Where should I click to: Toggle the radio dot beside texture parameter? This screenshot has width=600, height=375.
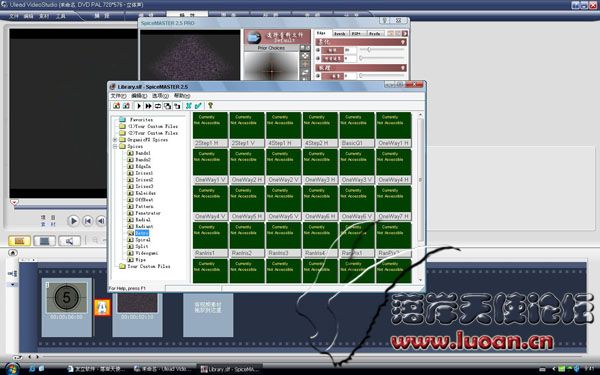tap(318, 76)
